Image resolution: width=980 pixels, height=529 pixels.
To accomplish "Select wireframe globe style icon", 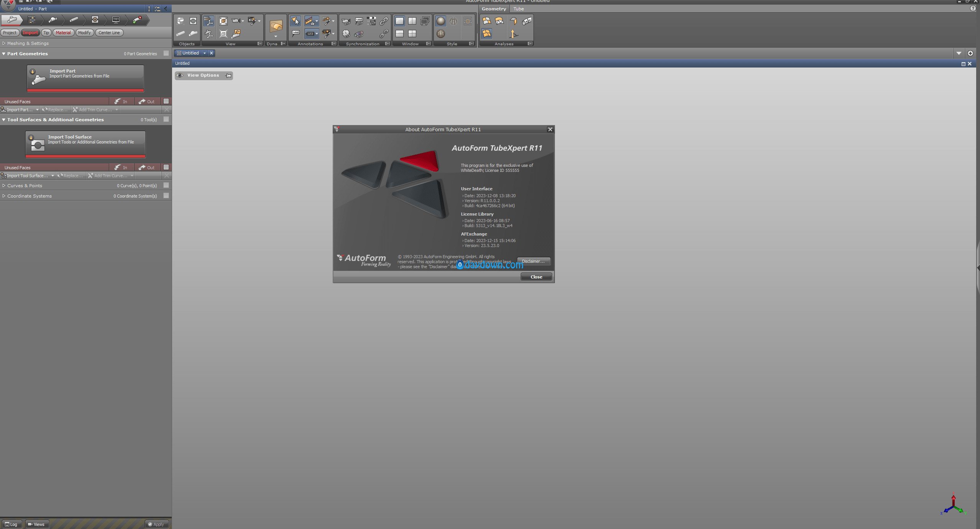I will (453, 21).
